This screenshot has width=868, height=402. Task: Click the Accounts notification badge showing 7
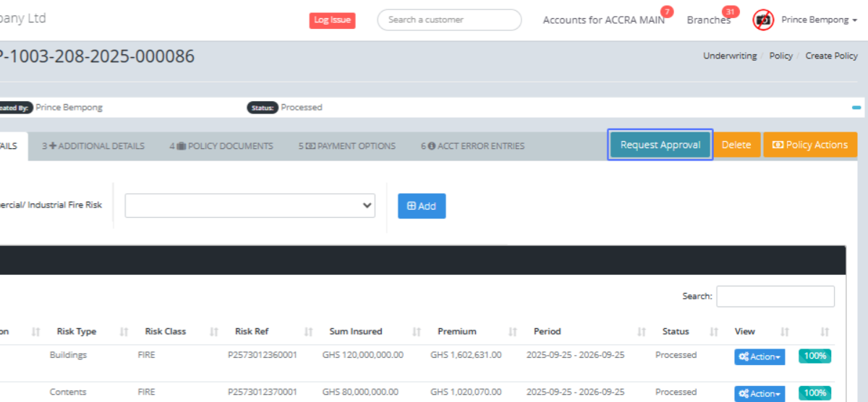tap(666, 12)
